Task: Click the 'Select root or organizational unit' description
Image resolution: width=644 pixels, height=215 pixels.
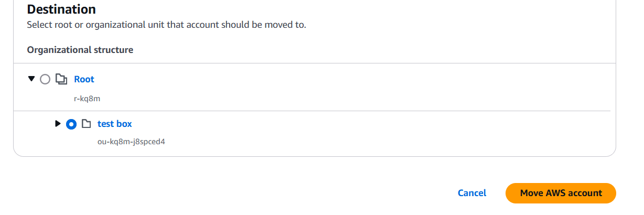Action: click(x=166, y=25)
